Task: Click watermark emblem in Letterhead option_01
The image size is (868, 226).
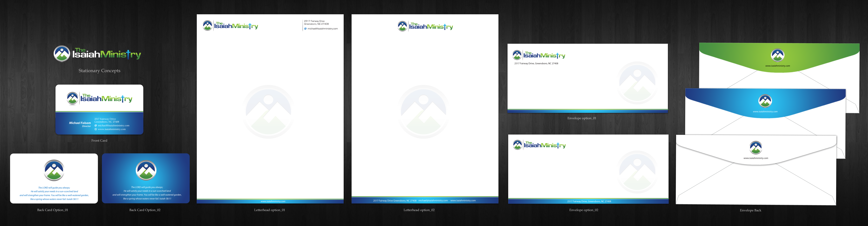Action: coord(268,112)
